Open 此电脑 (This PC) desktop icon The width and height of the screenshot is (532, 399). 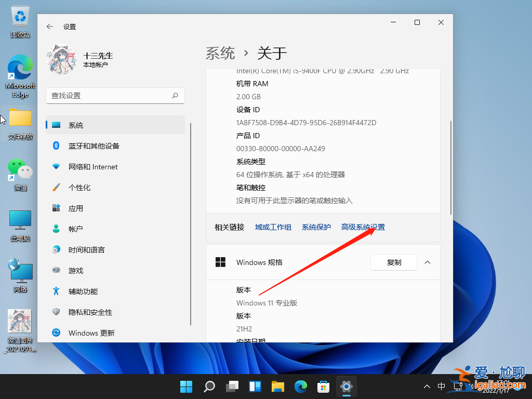(x=20, y=219)
